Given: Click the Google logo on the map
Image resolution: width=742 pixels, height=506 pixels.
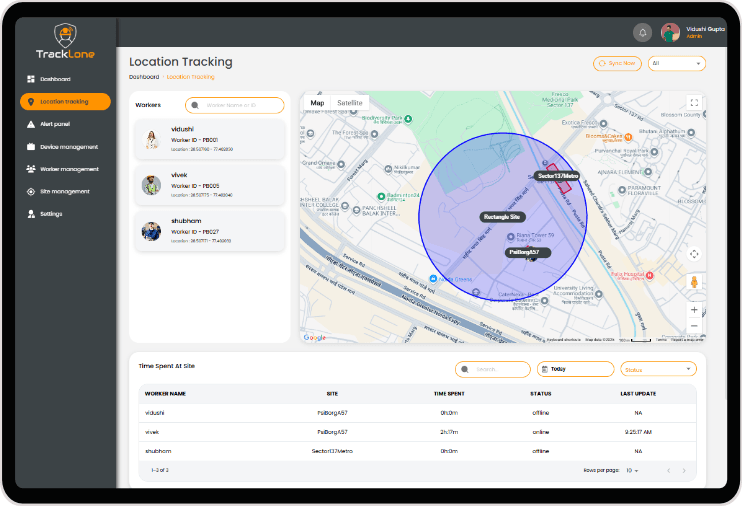Looking at the screenshot, I should click(315, 337).
